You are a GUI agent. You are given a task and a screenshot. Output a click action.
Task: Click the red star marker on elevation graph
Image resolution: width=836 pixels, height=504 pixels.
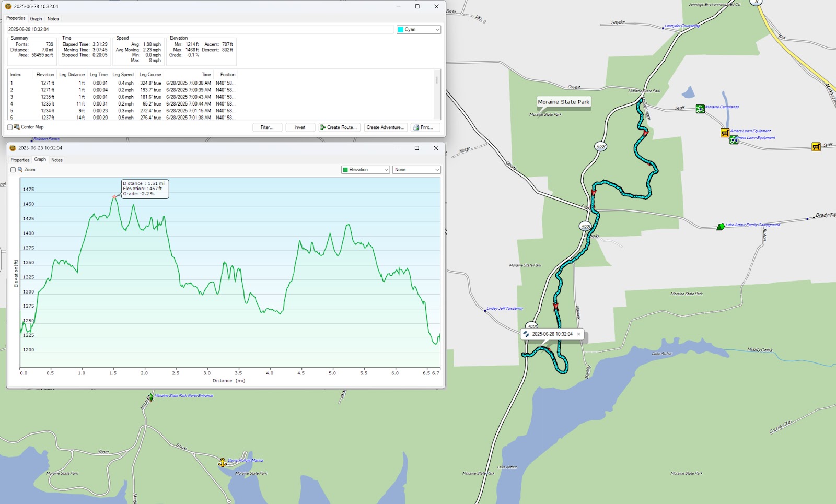click(114, 197)
